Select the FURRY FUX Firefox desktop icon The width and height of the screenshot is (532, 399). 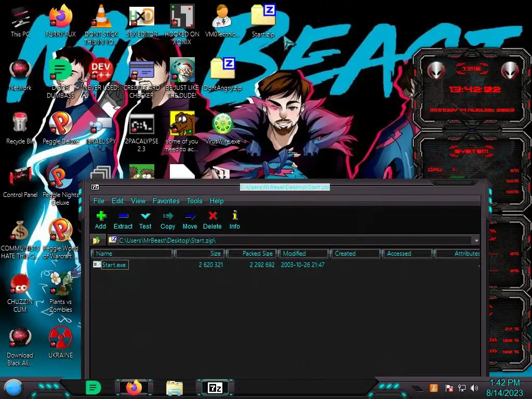pos(60,21)
